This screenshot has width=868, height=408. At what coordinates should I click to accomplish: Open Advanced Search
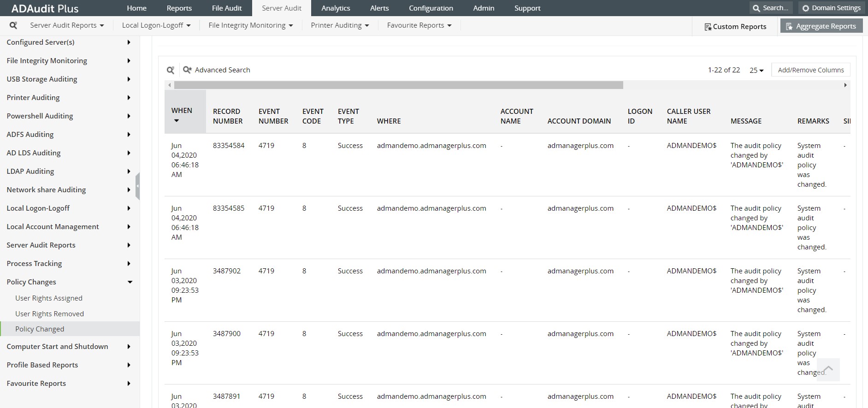click(x=217, y=70)
